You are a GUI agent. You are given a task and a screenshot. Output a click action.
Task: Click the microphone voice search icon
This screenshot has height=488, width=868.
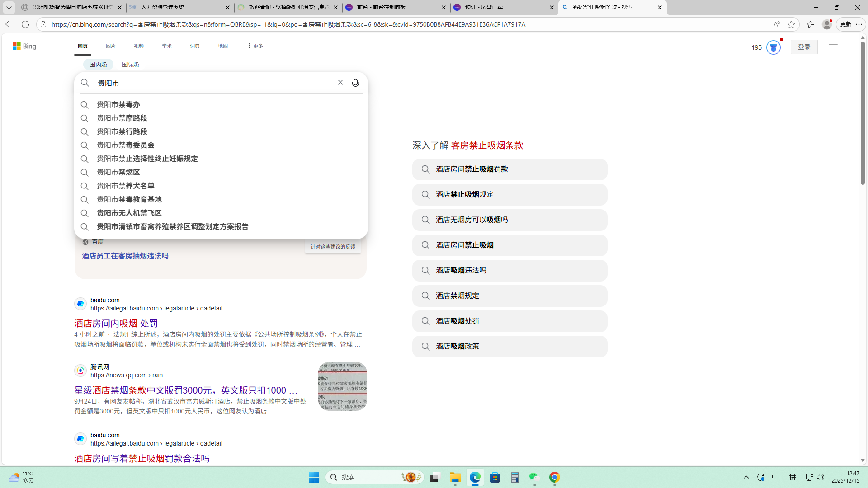click(x=355, y=83)
